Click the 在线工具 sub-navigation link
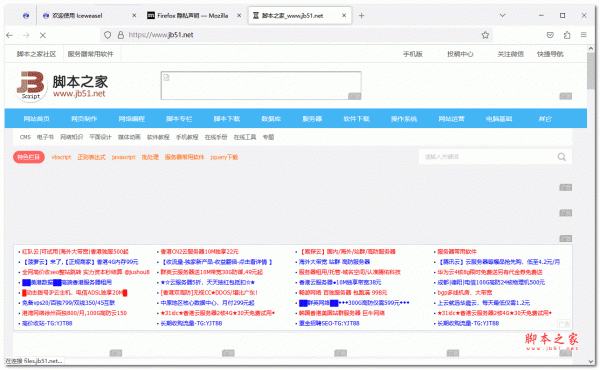Viewport: 600px width, 370px height. pyautogui.click(x=245, y=137)
